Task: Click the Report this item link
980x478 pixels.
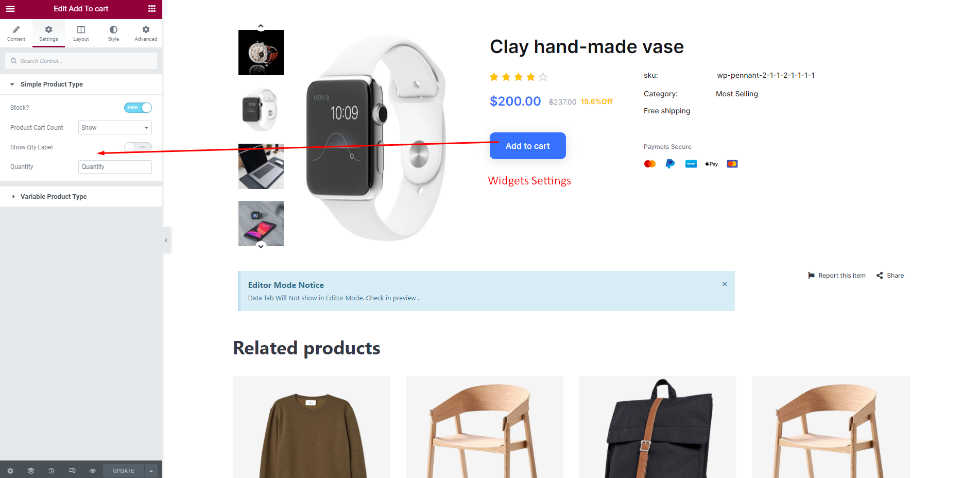Action: click(837, 276)
